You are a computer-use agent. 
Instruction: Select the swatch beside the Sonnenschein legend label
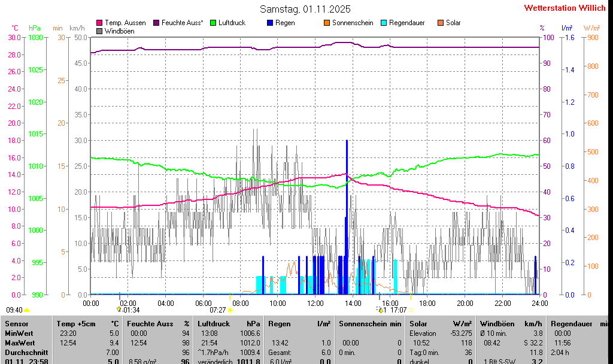pos(327,23)
